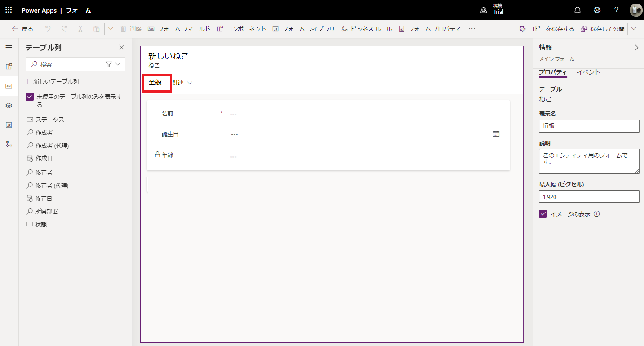The width and height of the screenshot is (644, 346).
Task: Open the filter dropdown beside search box
Action: (x=113, y=64)
